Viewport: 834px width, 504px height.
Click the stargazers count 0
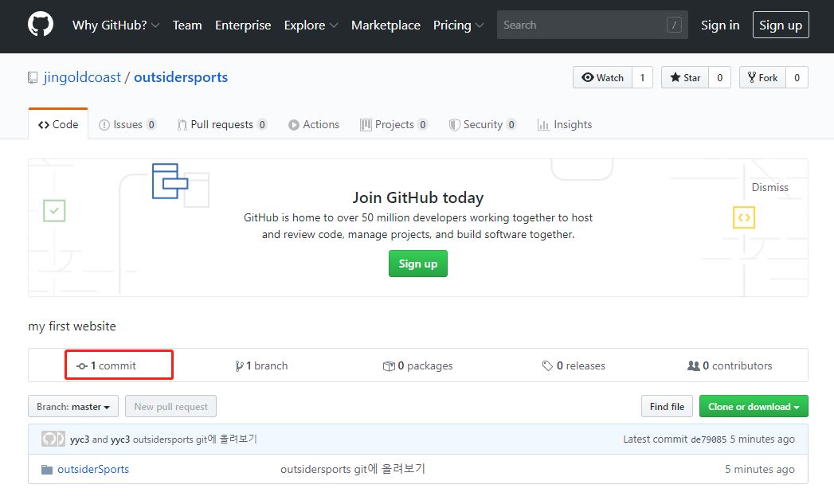[x=719, y=77]
